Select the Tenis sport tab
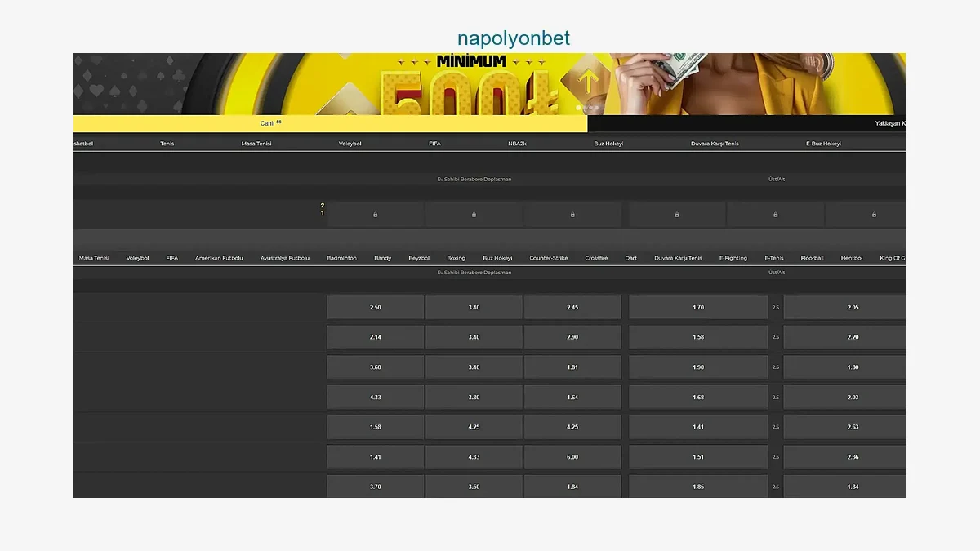This screenshot has height=551, width=980. pyautogui.click(x=167, y=143)
